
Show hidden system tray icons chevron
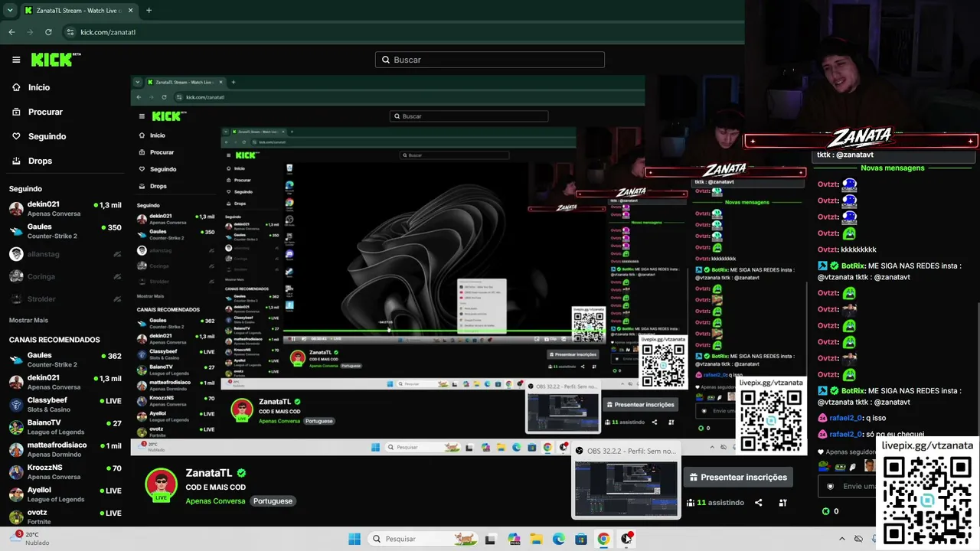(x=842, y=539)
